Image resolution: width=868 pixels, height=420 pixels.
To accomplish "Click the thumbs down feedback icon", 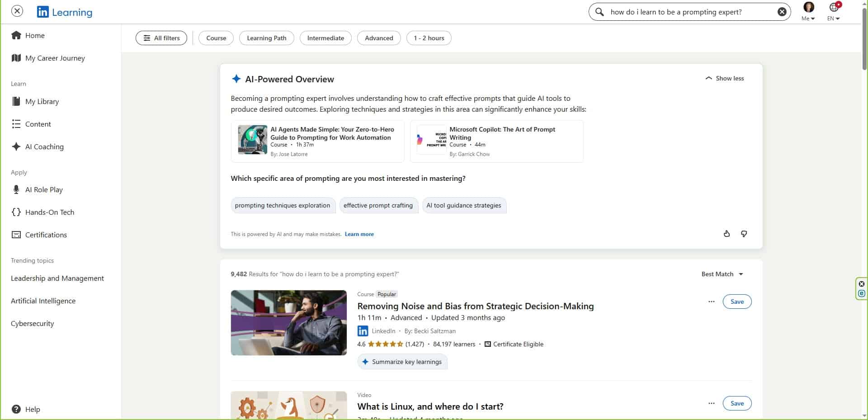I will (744, 234).
